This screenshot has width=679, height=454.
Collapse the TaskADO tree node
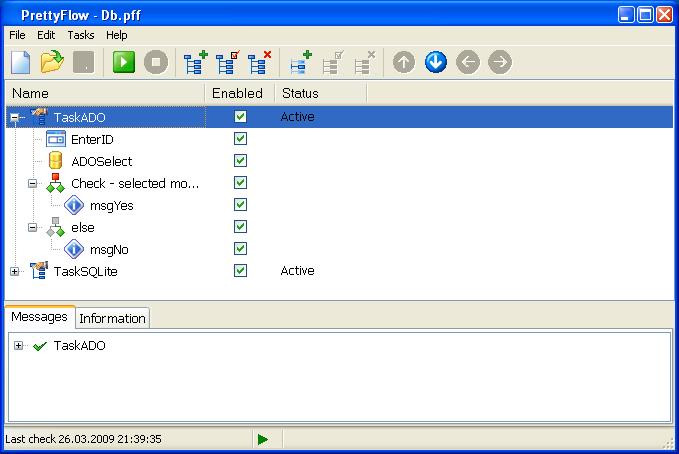point(14,117)
